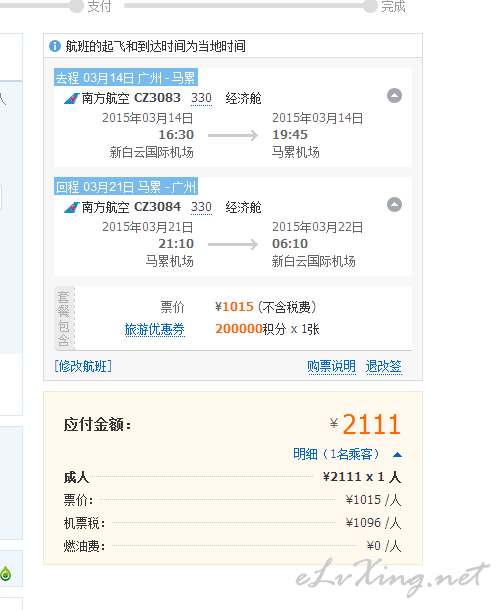500x610 pixels.
Task: Collapse the return 马累-广州 flight details
Action: click(x=394, y=205)
